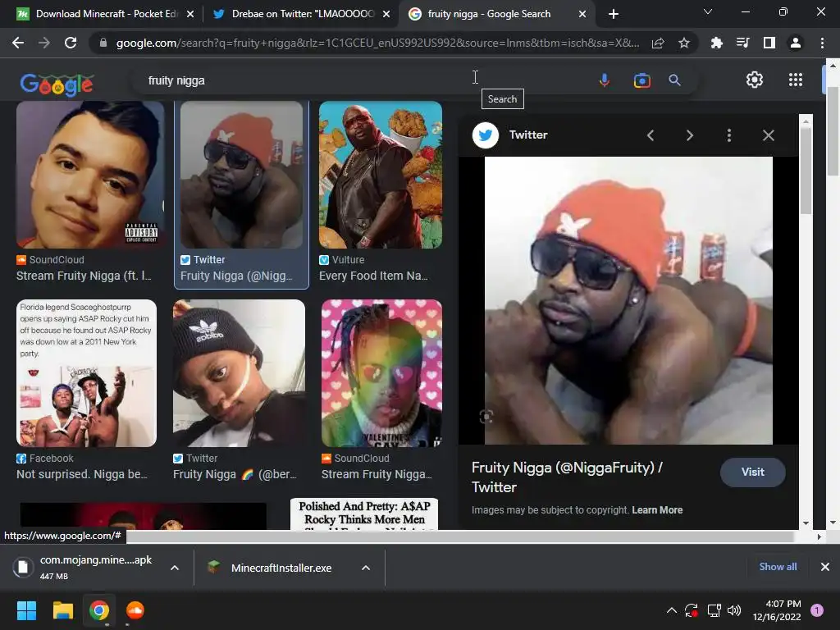Viewport: 840px width, 630px height.
Task: Open the Chrome three-dot menu
Action: (x=822, y=43)
